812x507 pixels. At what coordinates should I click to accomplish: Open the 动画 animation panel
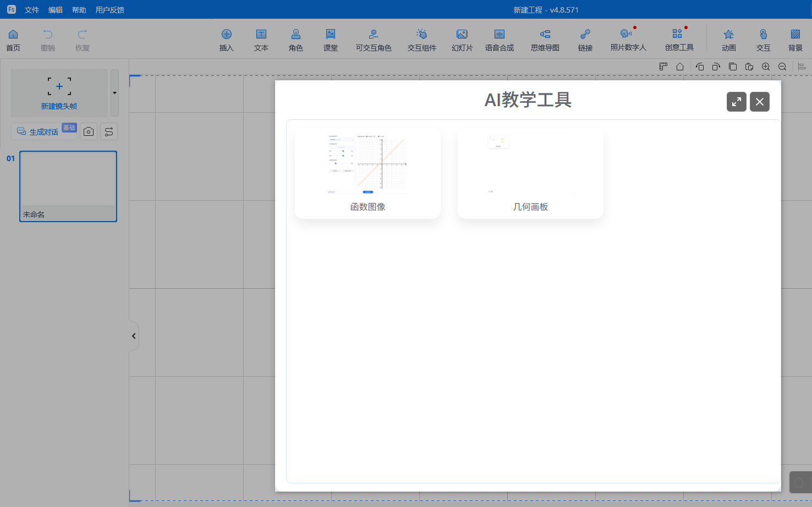[728, 40]
